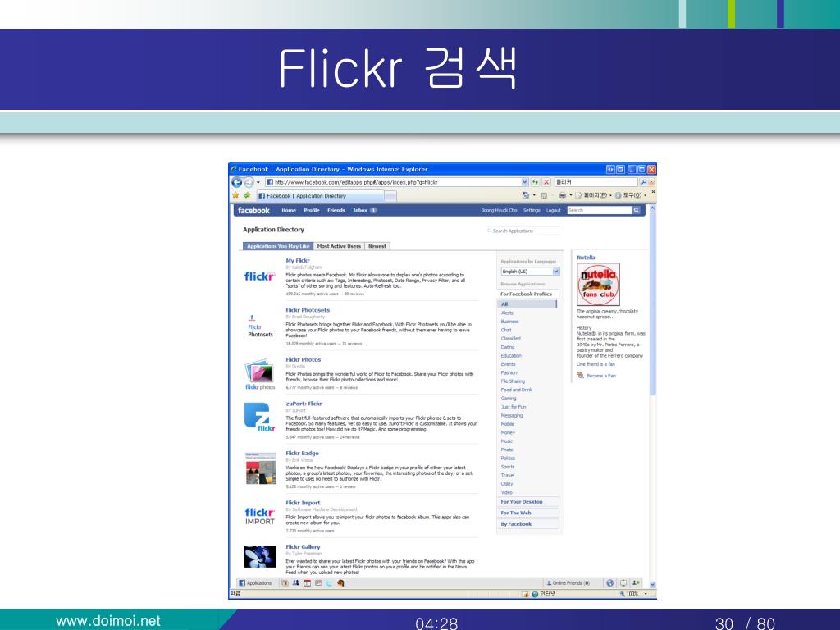The image size is (840, 630).
Task: Click the magnifier icon beside the IE search box
Action: click(x=643, y=182)
